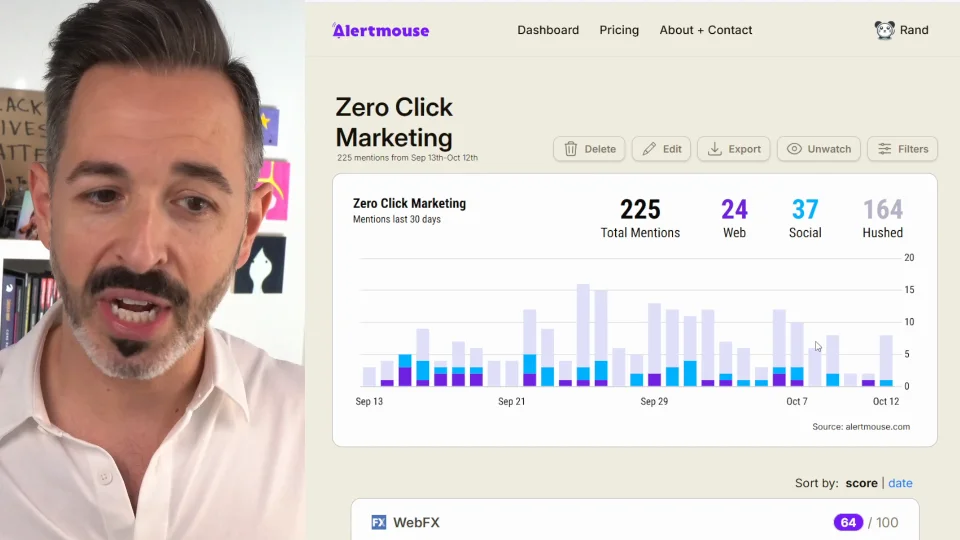Open the WebFX mention card
960x540 pixels.
(635, 520)
